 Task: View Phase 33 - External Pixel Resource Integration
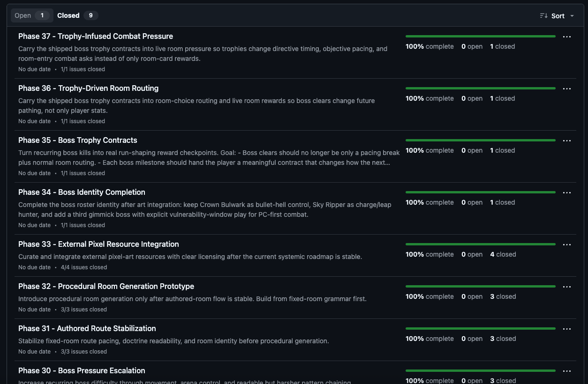click(98, 244)
